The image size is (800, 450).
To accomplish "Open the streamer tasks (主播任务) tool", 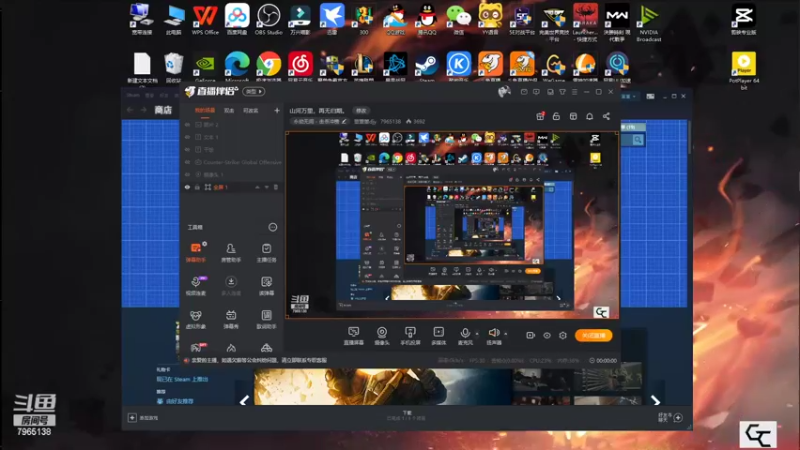I will [266, 253].
